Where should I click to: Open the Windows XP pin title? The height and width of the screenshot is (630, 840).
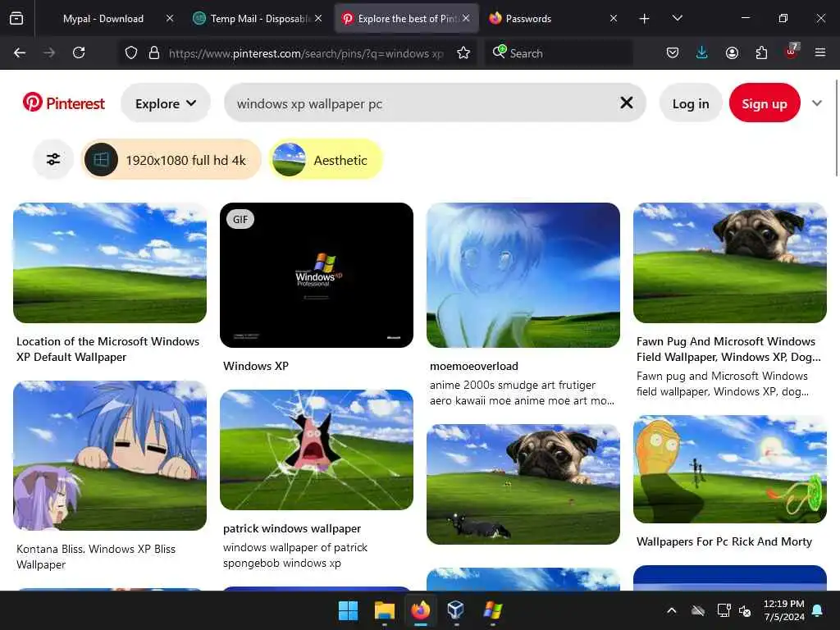(x=256, y=366)
